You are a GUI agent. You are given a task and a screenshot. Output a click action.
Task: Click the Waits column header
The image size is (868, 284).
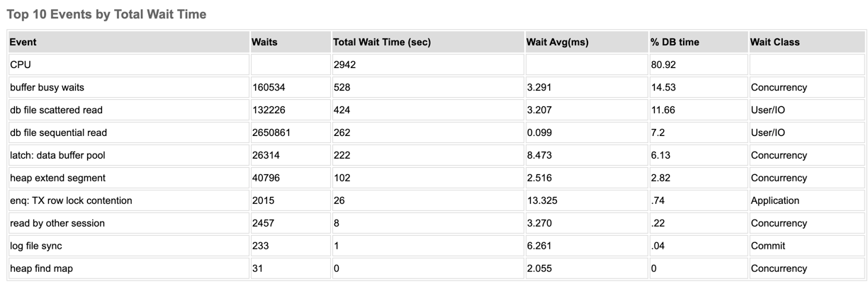tap(264, 42)
